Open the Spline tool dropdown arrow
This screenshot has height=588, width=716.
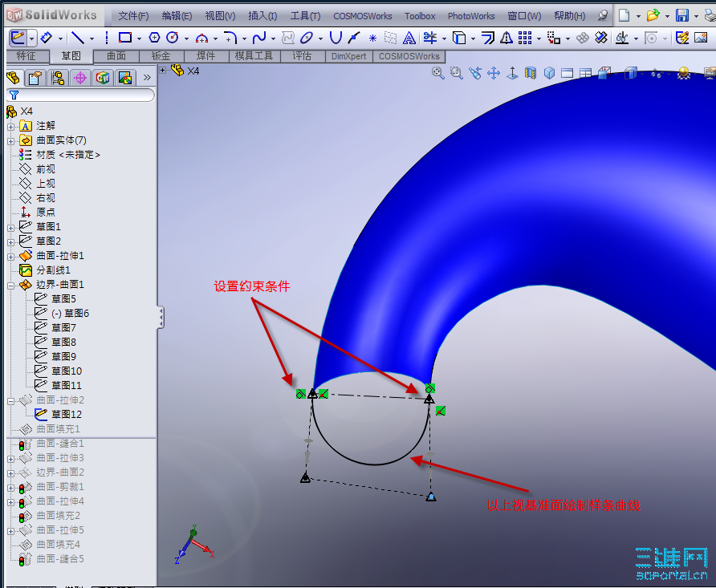point(273,39)
